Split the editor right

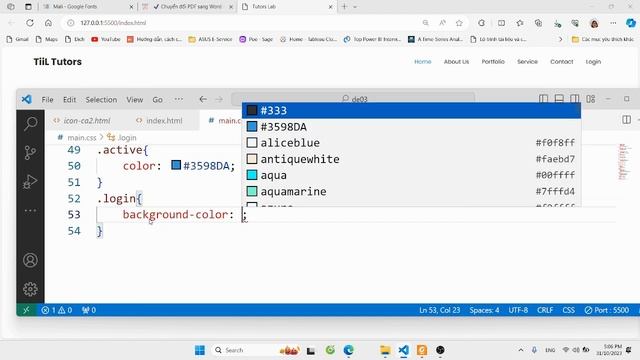pos(627,120)
